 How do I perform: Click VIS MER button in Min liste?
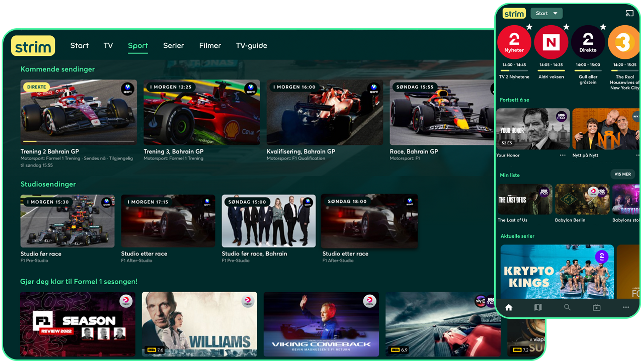623,174
